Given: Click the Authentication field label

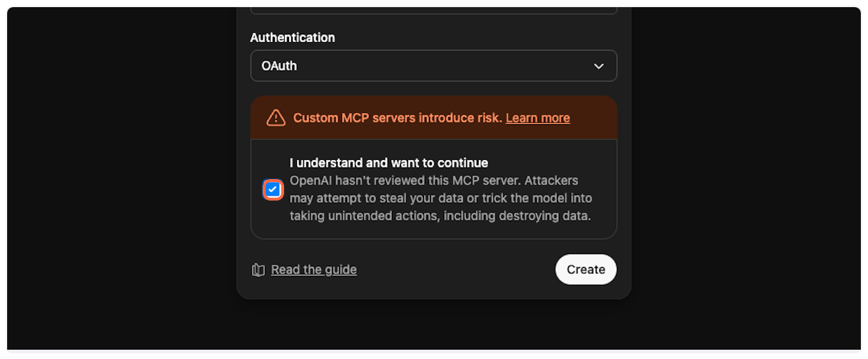Looking at the screenshot, I should pyautogui.click(x=292, y=37).
